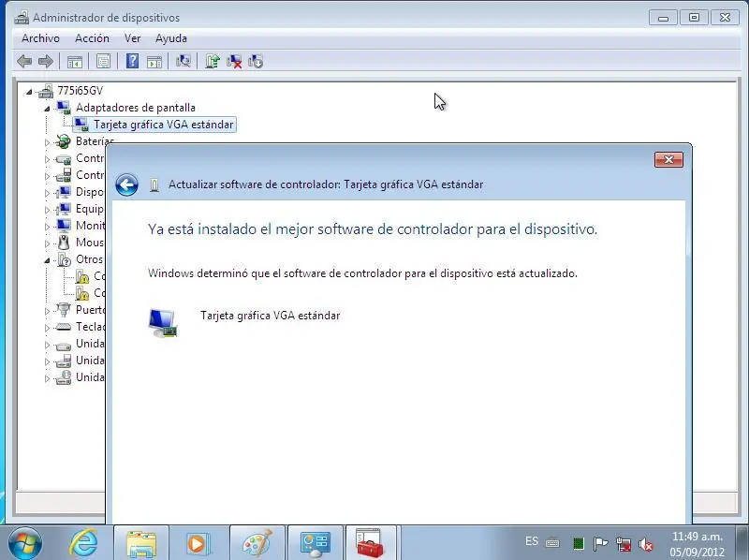Screen dimensions: 749x560
Task: Open Help using the blue question mark icon
Action: [x=131, y=61]
